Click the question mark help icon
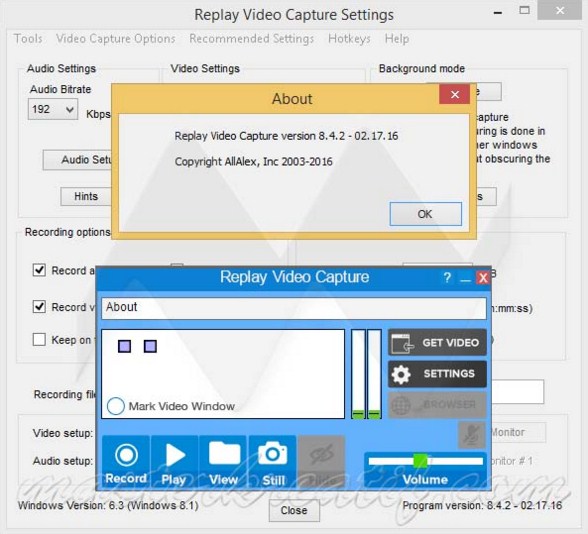Screen dimensions: 588x534 (x=447, y=278)
